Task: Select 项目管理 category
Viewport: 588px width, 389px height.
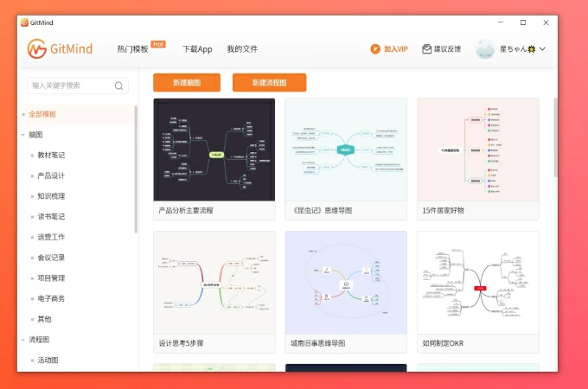Action: point(51,278)
